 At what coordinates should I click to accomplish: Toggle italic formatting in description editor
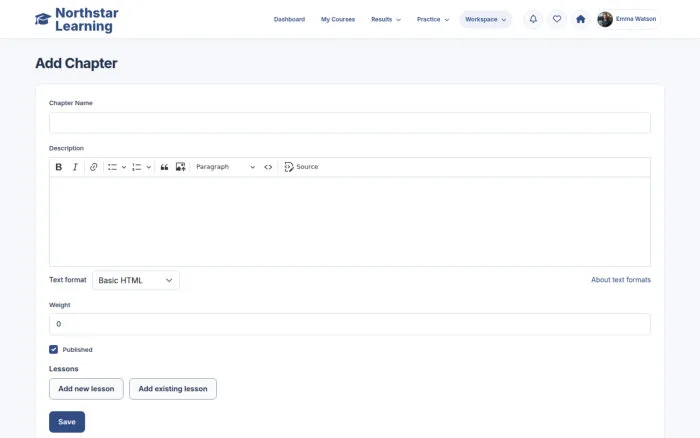[x=75, y=167]
